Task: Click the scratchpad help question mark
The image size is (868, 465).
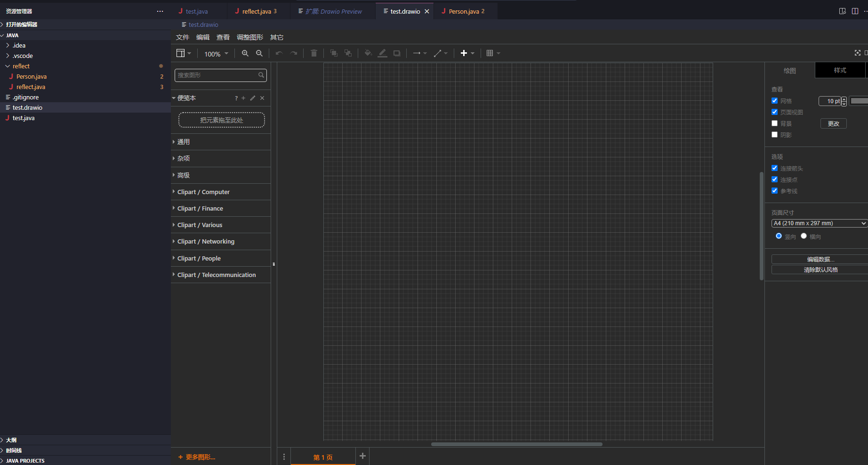Action: (x=236, y=98)
